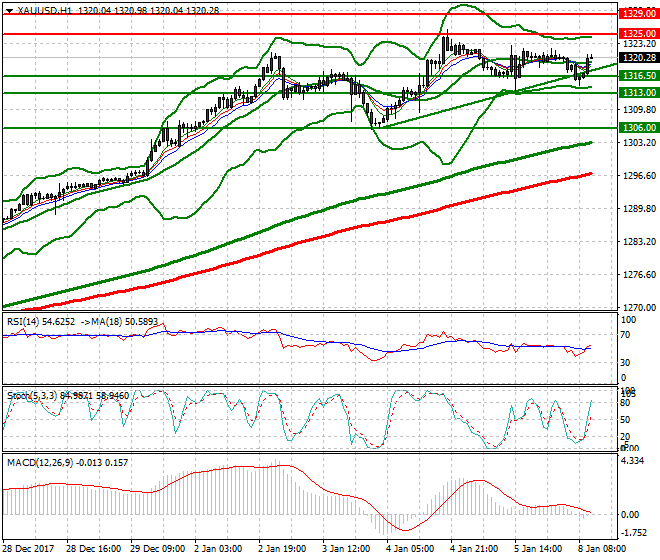
Task: Select the RSI(14) 54.6252 indicator label
Action: click(x=41, y=322)
